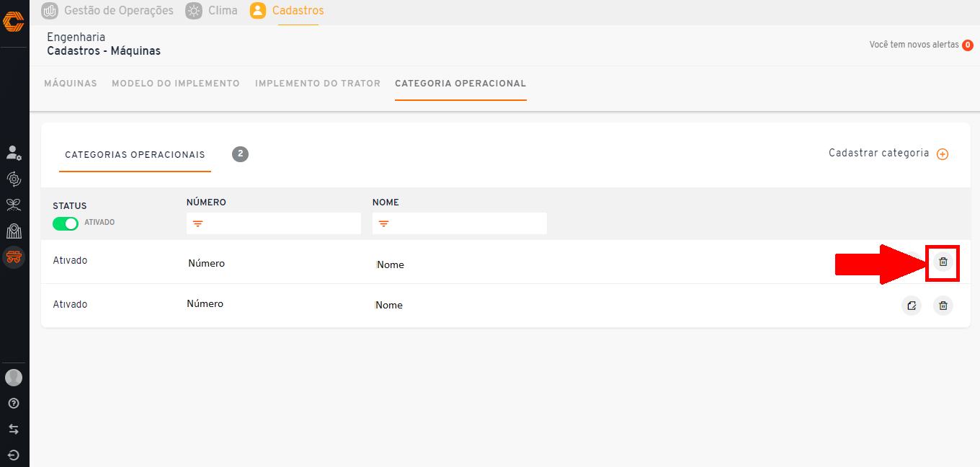Open the silo building sidebar icon
The width and height of the screenshot is (980, 467).
[14, 231]
